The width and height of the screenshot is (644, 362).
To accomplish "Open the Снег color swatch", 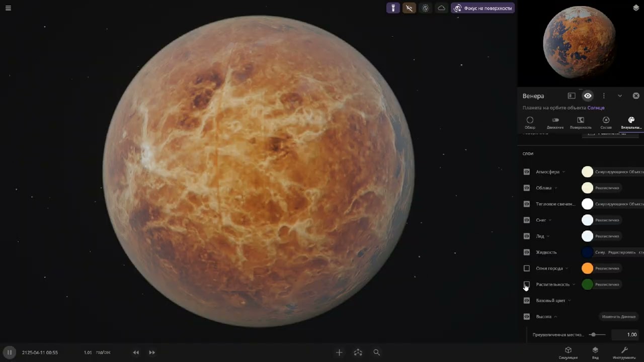I will pos(587,220).
